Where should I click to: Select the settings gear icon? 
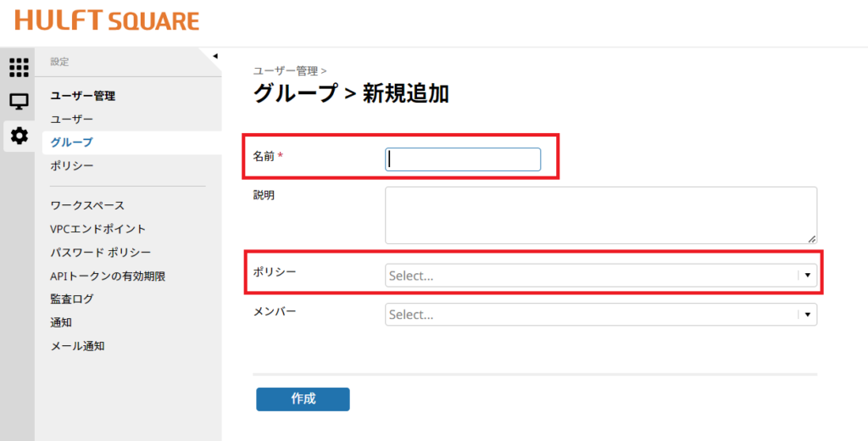18,136
